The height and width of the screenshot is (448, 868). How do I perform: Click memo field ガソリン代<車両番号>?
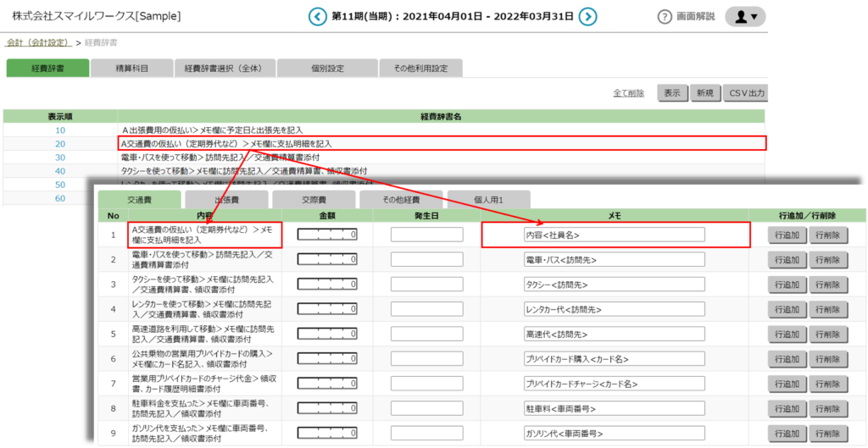click(614, 433)
